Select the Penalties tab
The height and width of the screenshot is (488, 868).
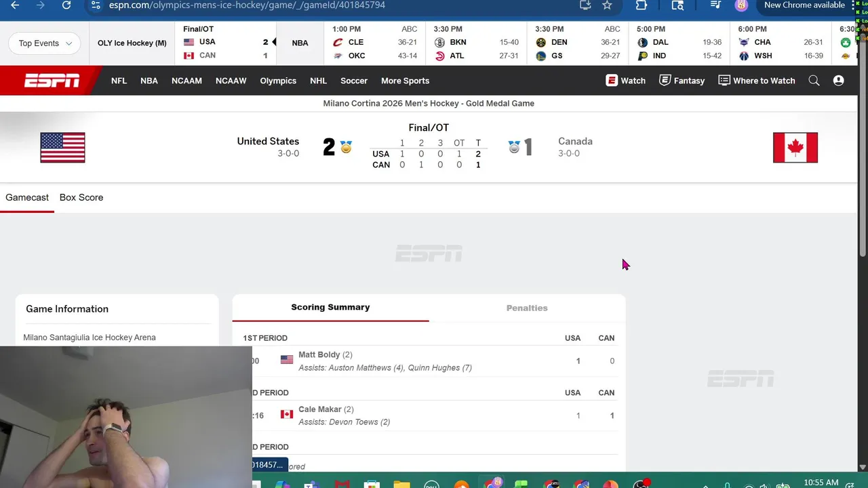(527, 308)
